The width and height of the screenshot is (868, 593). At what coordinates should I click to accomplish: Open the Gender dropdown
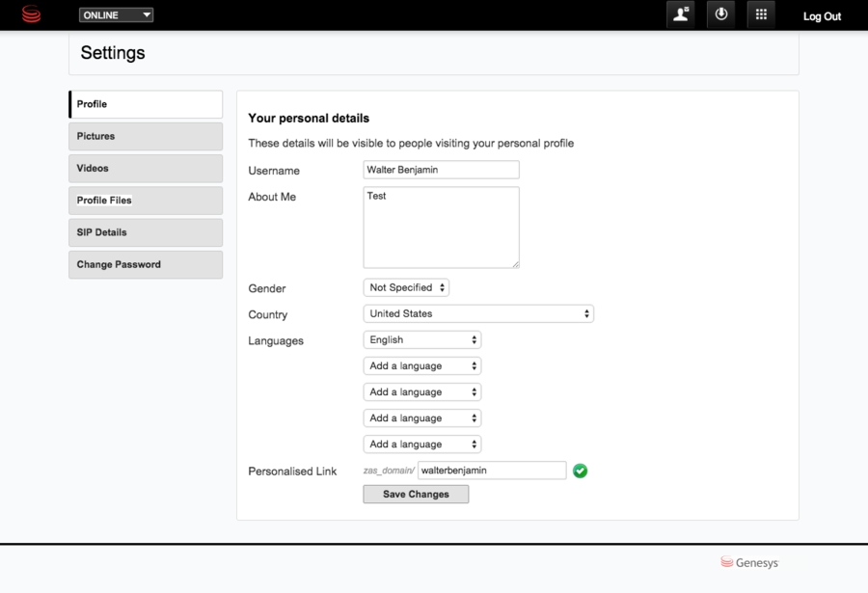(406, 287)
